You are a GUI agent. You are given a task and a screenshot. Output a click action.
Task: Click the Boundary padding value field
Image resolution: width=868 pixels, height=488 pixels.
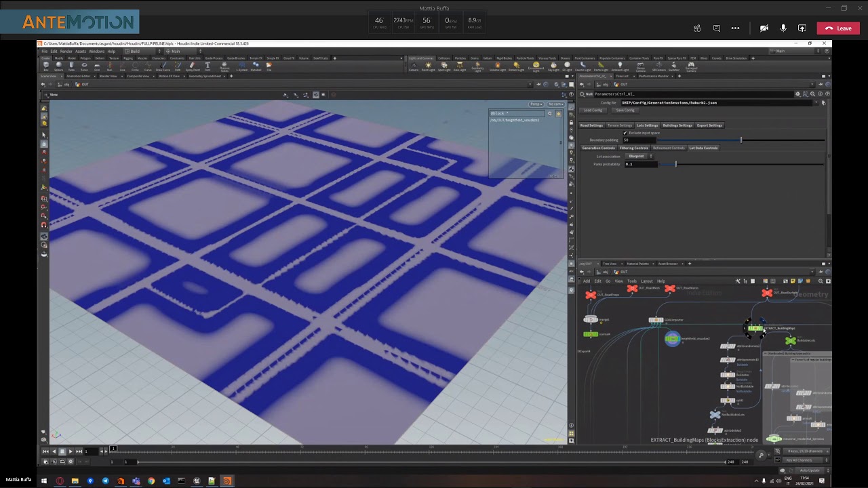coord(639,140)
